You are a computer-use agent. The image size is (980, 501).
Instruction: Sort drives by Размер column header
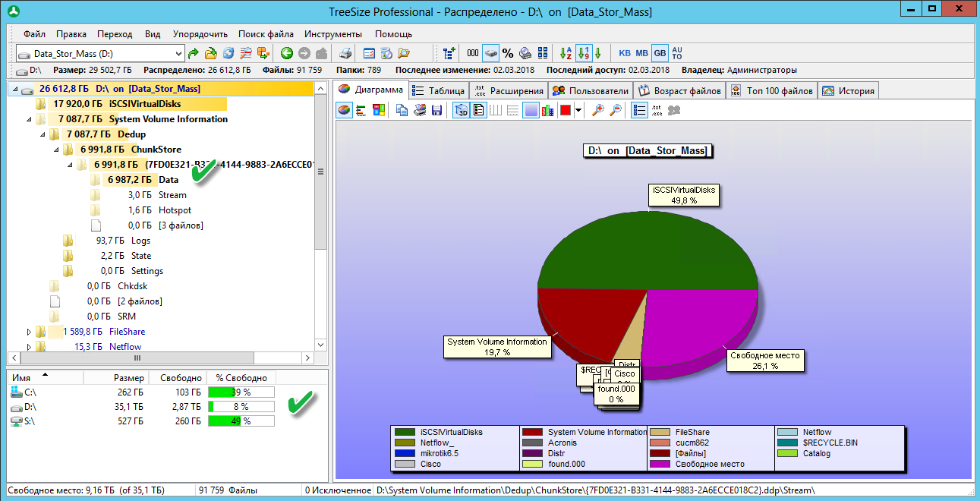[x=115, y=378]
